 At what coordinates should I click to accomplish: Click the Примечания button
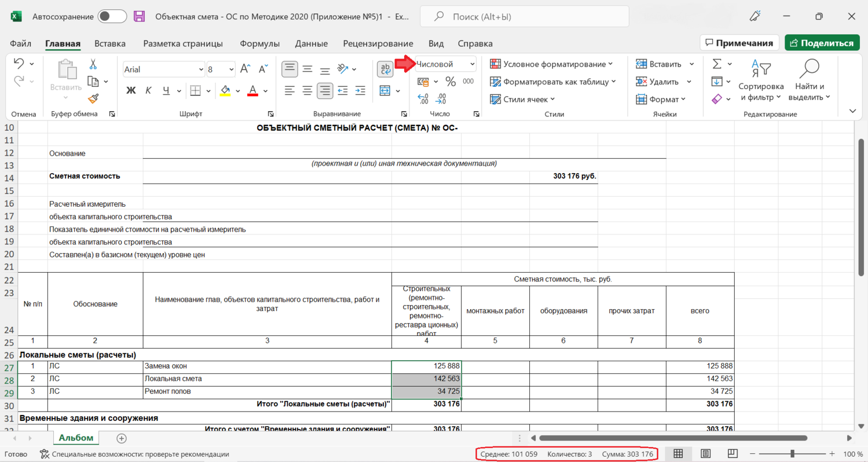click(738, 43)
